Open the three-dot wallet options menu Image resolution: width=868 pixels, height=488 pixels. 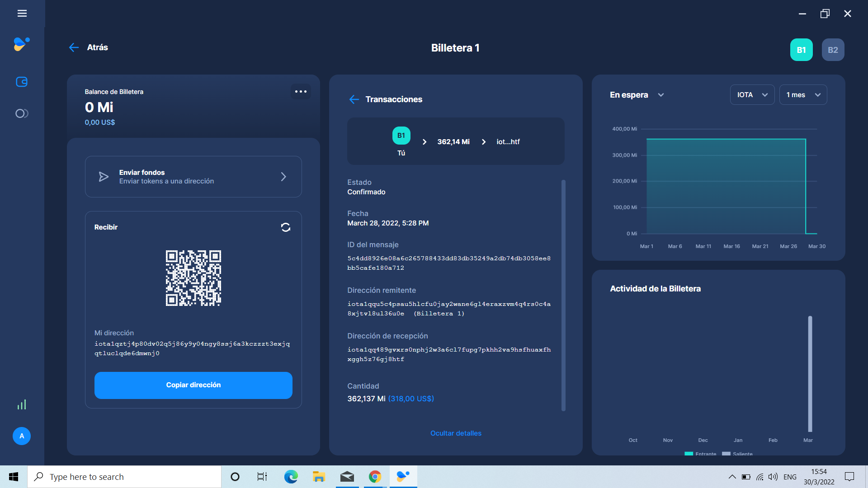(x=301, y=91)
